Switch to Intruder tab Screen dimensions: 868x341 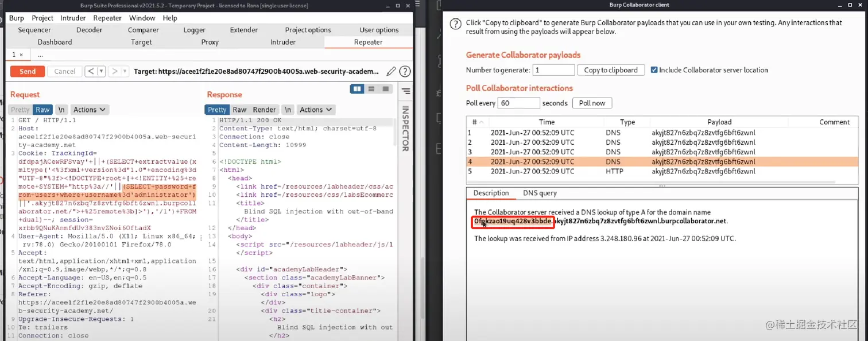click(x=283, y=42)
